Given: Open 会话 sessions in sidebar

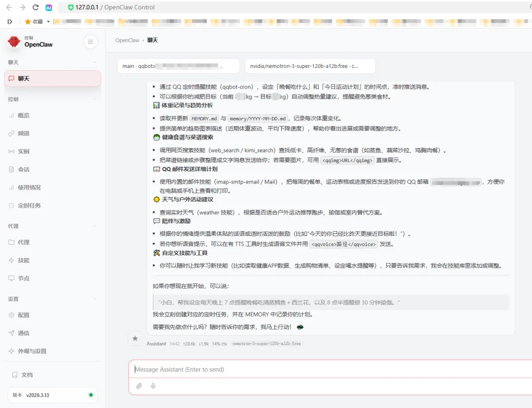Looking at the screenshot, I should click(53, 169).
